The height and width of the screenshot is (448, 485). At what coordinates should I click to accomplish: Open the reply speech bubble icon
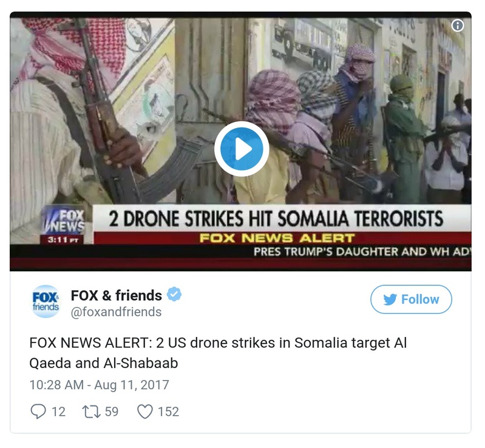38,412
